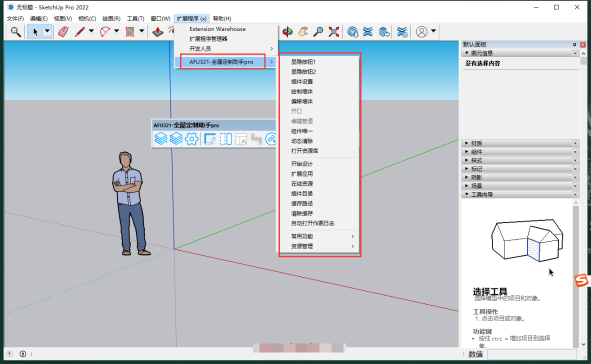Click the Sogou input method icon
The image size is (591, 364).
coord(581,280)
